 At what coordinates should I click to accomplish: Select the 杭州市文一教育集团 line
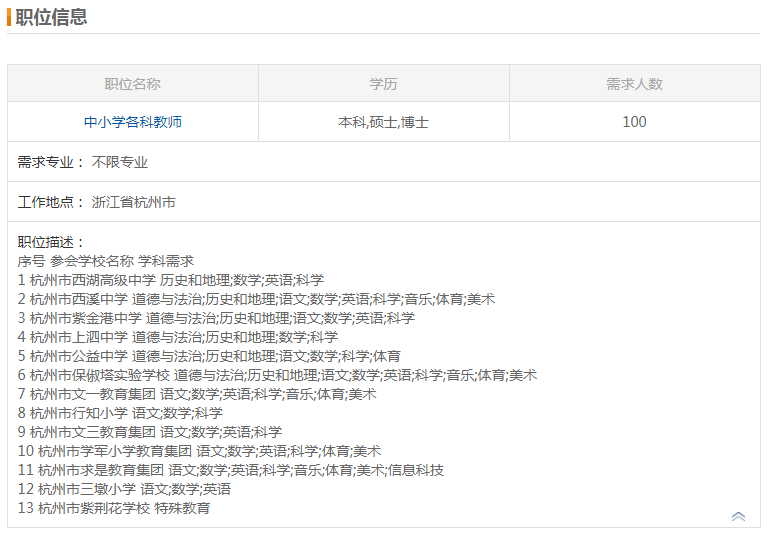pos(197,394)
